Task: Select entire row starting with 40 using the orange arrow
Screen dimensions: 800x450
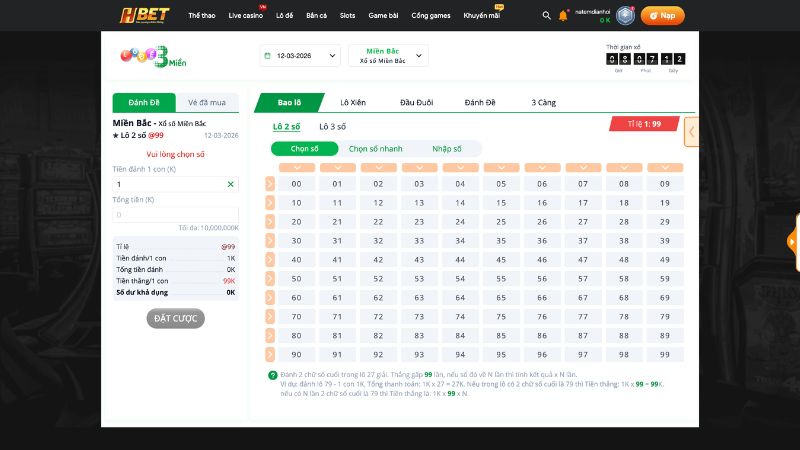Action: pos(270,260)
